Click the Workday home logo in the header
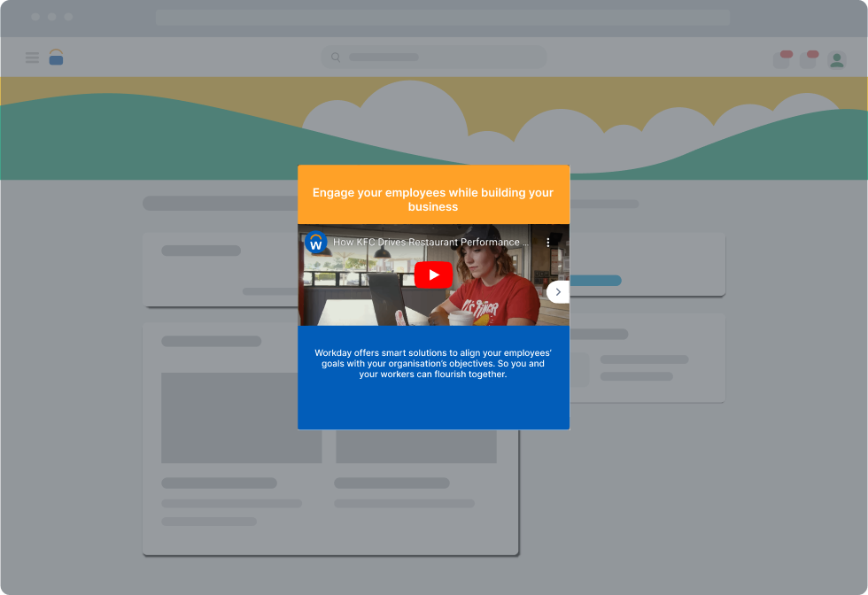The width and height of the screenshot is (868, 595). pos(56,57)
